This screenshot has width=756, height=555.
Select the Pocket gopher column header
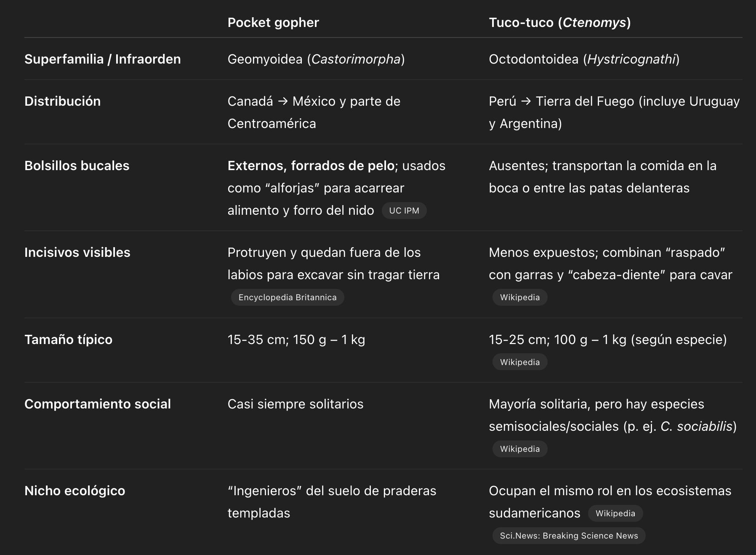[x=273, y=22]
